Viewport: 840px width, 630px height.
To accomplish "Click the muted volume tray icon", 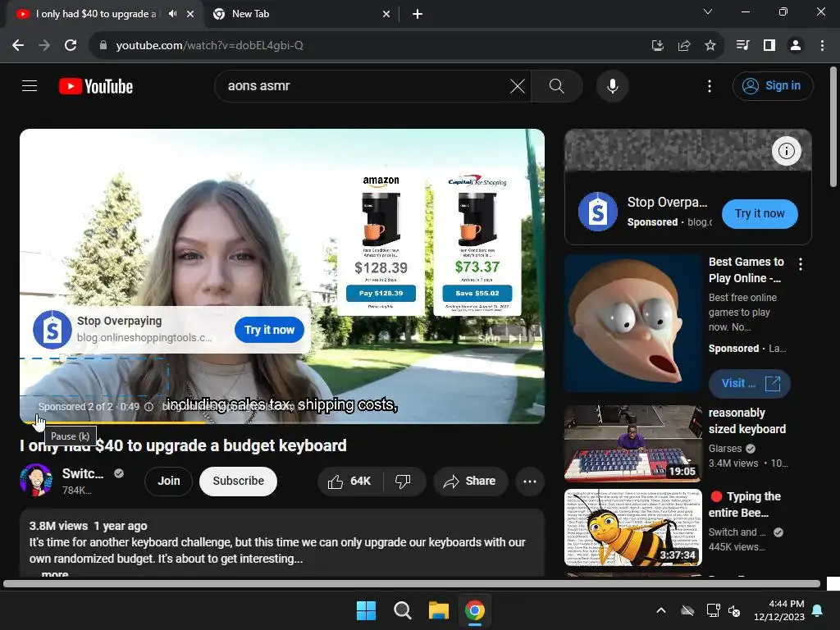I will (x=734, y=610).
